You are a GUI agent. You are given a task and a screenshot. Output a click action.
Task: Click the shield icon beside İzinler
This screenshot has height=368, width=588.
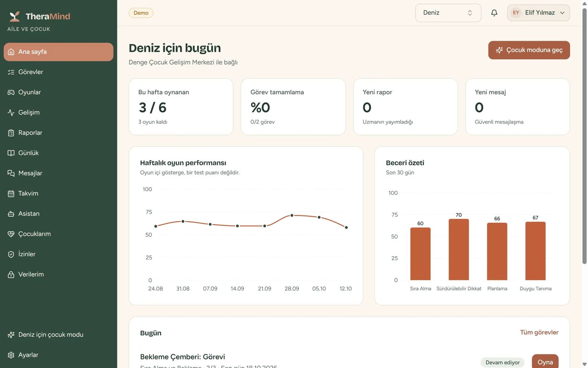point(11,254)
